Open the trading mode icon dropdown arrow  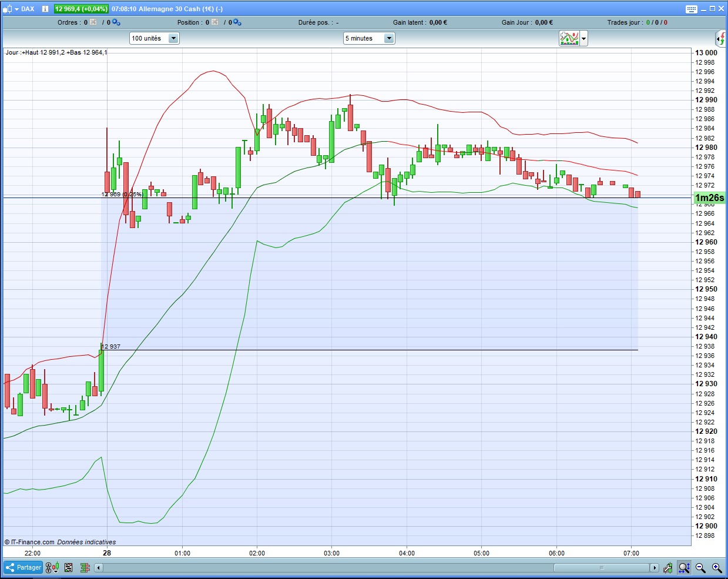(x=583, y=39)
